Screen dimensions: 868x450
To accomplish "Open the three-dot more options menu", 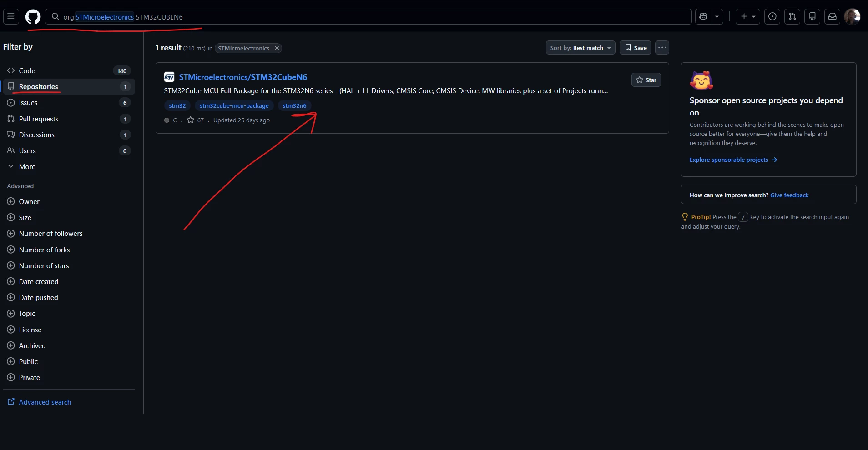I will pyautogui.click(x=662, y=48).
